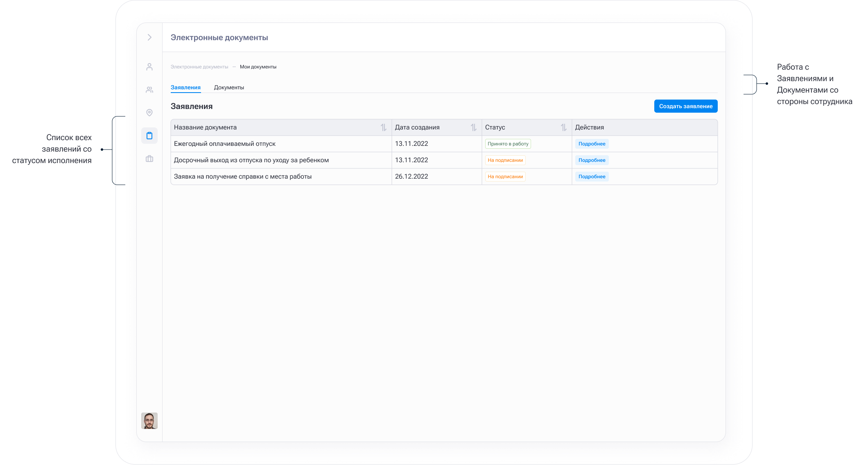Viewport: 868px width, 465px height.
Task: Click Создать заявление button
Action: pos(685,106)
